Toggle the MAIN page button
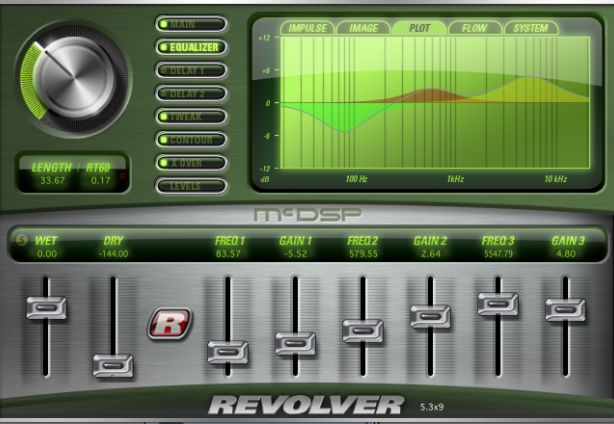Screen dimensions: 614x424 [x=191, y=24]
